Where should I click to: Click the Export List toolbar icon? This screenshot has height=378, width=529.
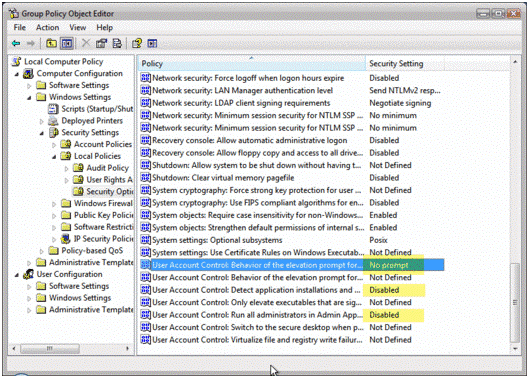(117, 43)
